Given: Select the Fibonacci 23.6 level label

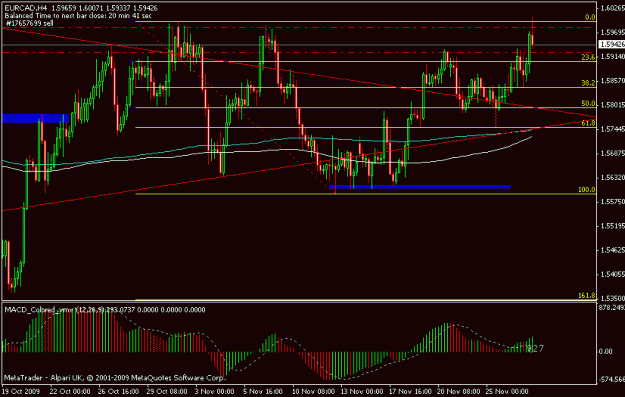Looking at the screenshot, I should pos(588,57).
